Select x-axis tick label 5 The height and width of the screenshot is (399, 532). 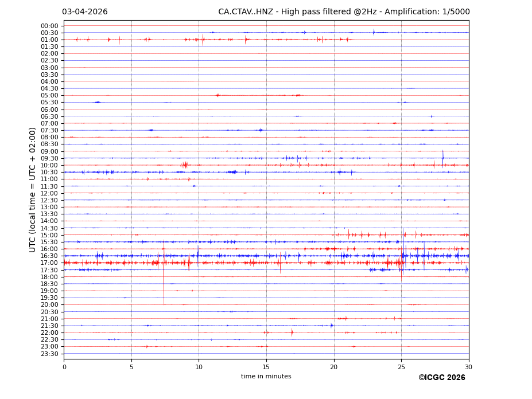tap(131, 367)
